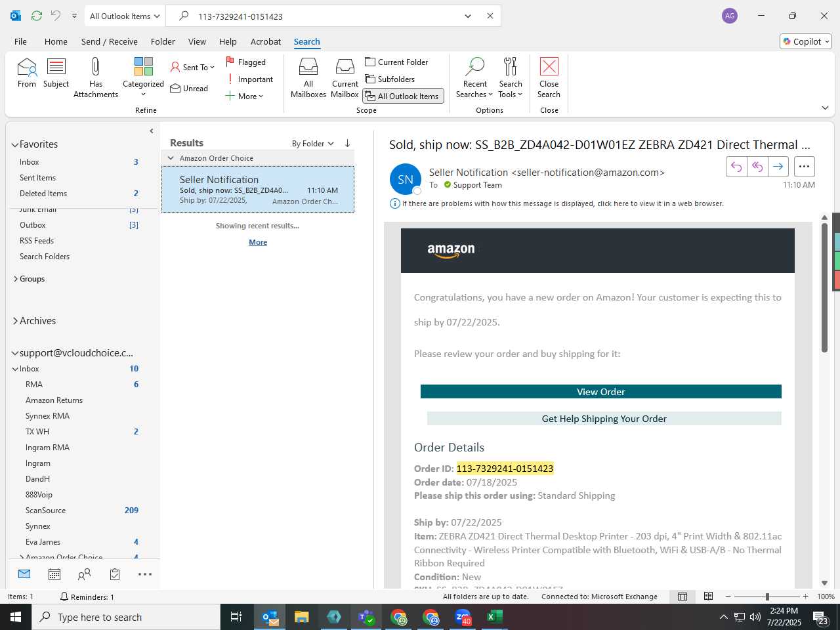Filter results to Flagged messages

point(245,62)
